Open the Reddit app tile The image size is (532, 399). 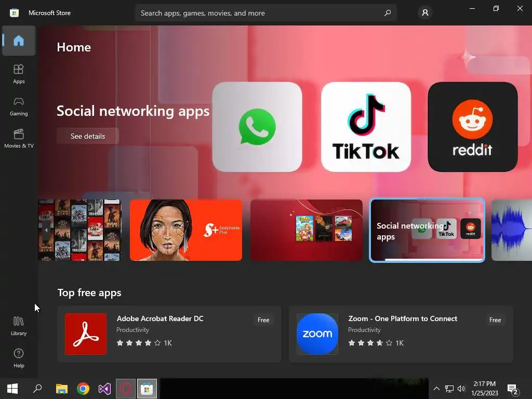(x=473, y=127)
